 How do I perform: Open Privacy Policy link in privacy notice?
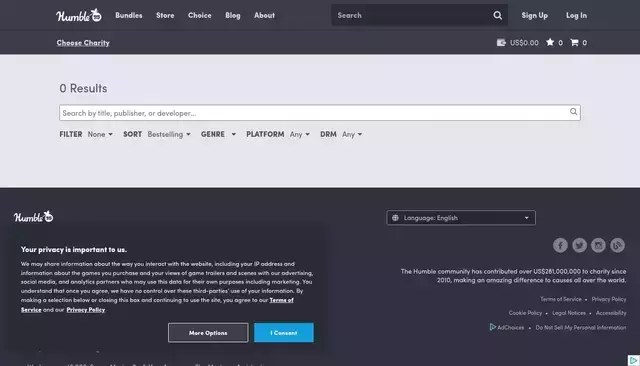86,310
